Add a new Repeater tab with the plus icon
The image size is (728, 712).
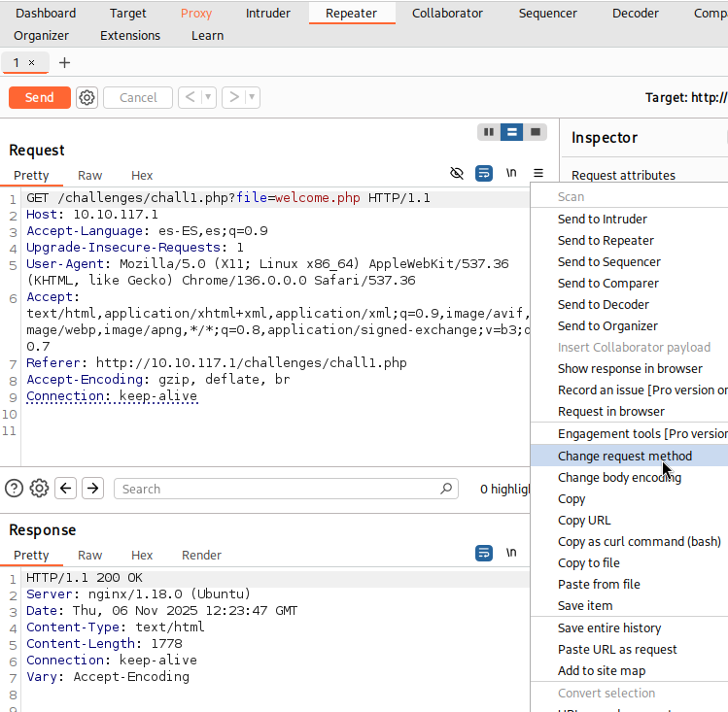tap(64, 62)
